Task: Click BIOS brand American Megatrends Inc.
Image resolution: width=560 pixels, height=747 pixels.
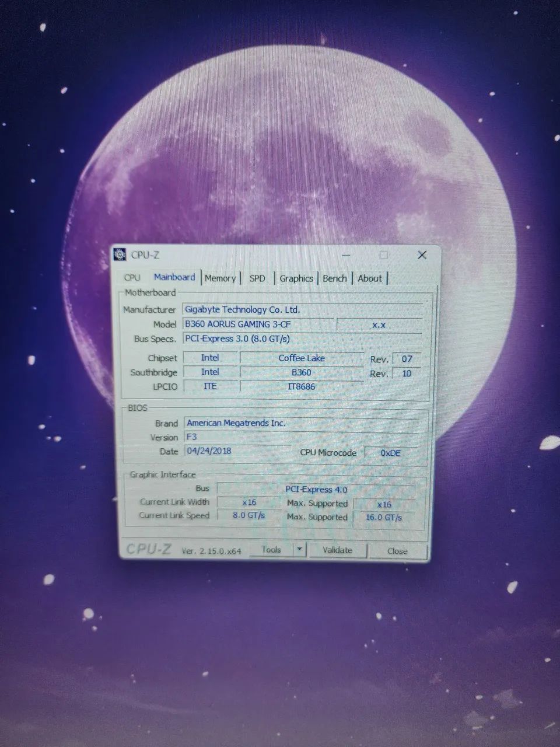Action: click(302, 423)
